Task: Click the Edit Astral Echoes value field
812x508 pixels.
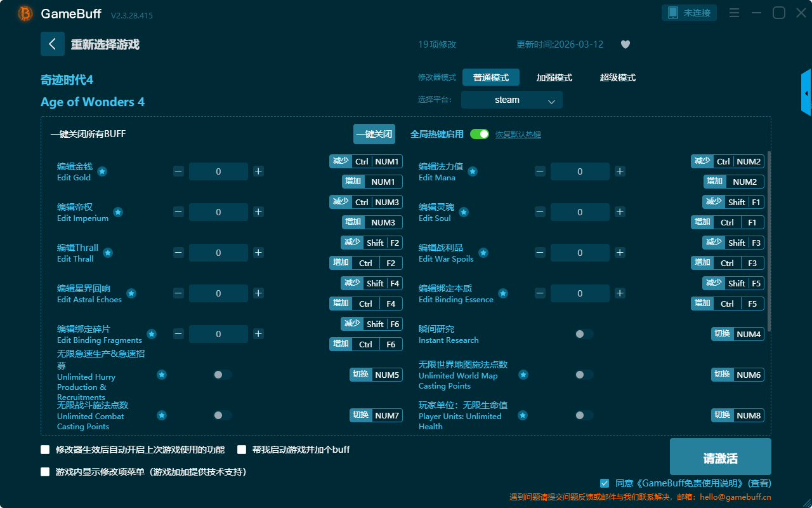Action: click(x=218, y=293)
